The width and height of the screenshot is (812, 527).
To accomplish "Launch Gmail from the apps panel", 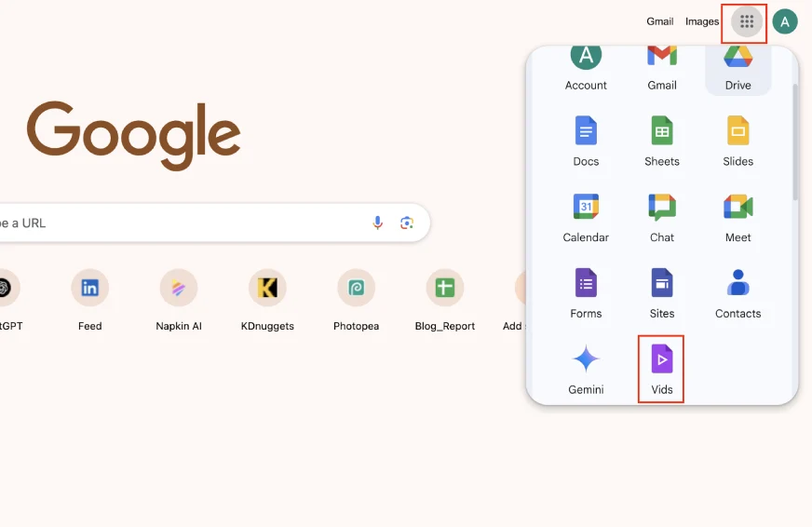I will click(662, 70).
